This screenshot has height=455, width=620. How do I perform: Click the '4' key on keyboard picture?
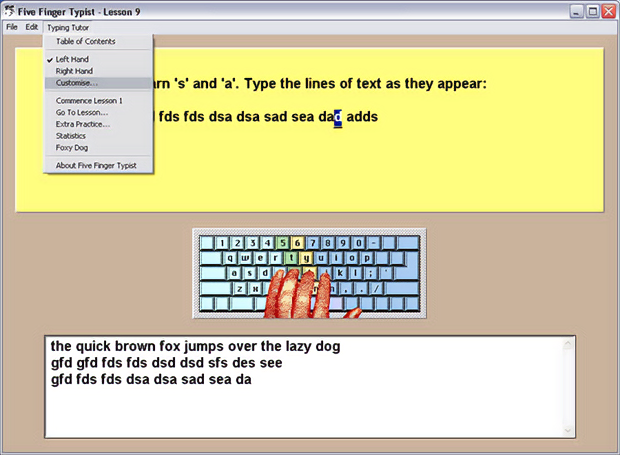[267, 242]
